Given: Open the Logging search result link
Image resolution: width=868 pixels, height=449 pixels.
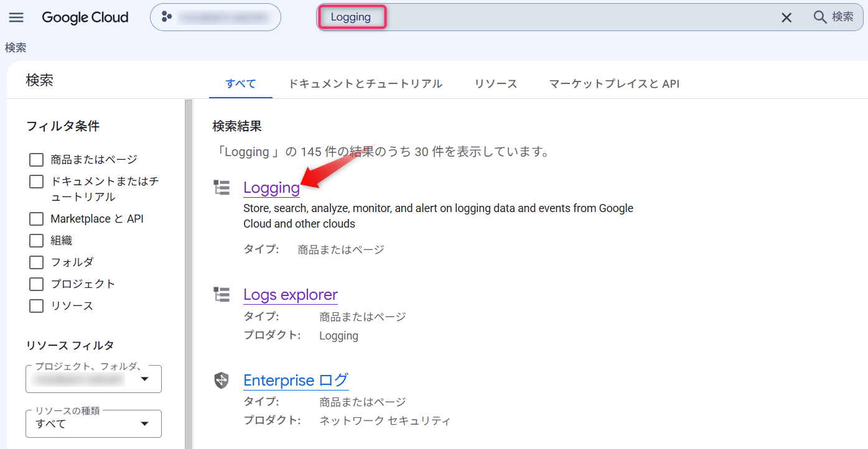Looking at the screenshot, I should click(271, 187).
